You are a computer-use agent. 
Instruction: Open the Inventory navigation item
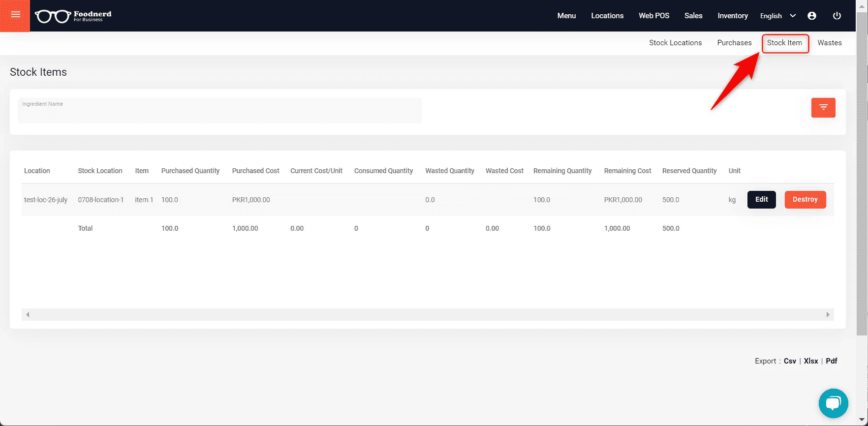[x=733, y=16]
